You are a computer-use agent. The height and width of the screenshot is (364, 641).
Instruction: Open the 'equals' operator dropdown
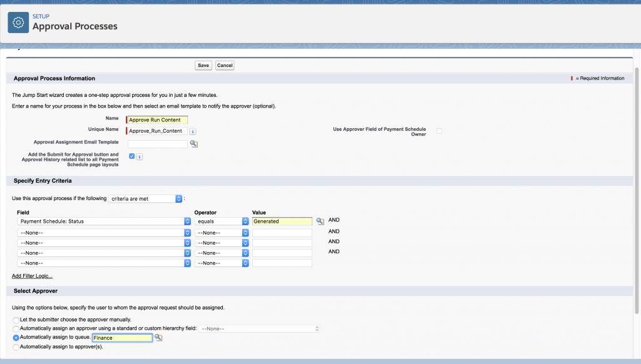click(222, 221)
